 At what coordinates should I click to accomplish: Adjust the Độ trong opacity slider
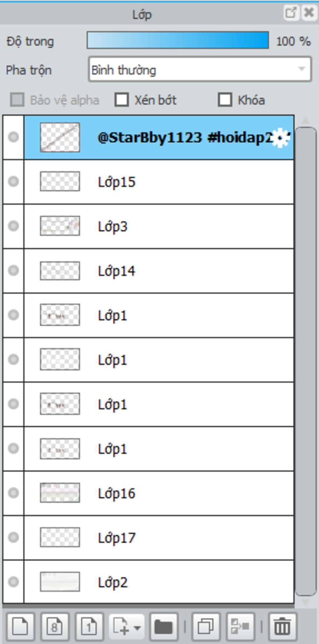[x=178, y=40]
